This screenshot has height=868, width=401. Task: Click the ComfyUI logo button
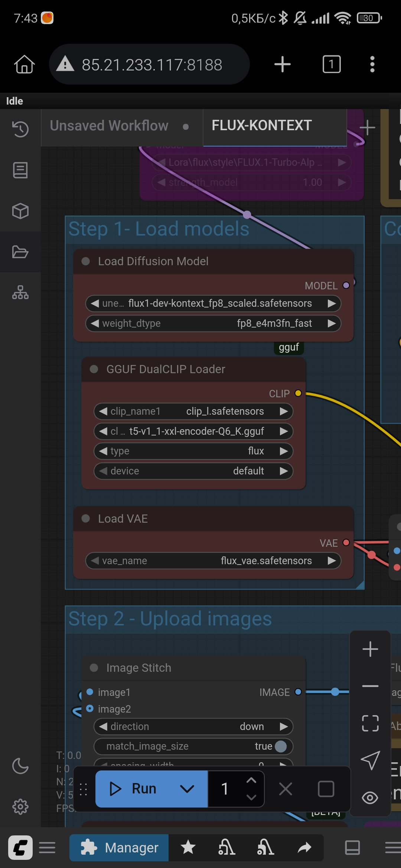20,848
